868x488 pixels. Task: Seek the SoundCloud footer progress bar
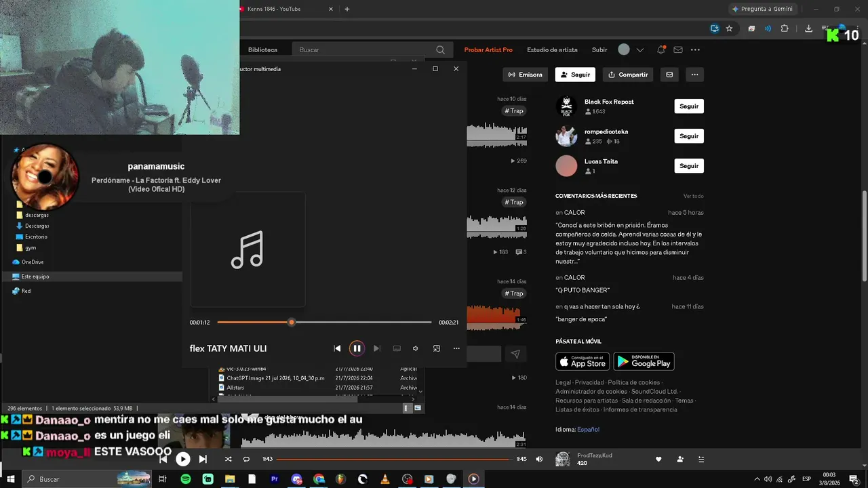tap(394, 459)
